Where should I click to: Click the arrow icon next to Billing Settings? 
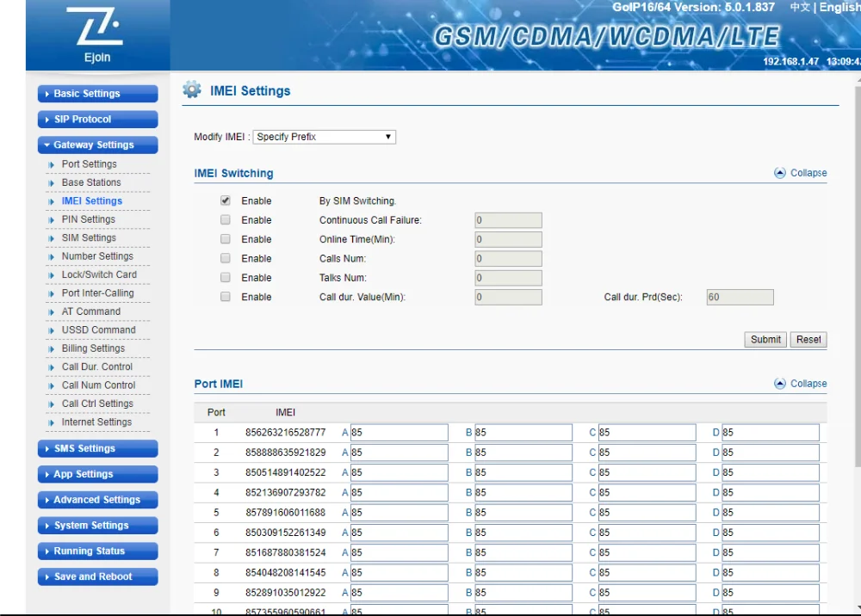point(52,349)
